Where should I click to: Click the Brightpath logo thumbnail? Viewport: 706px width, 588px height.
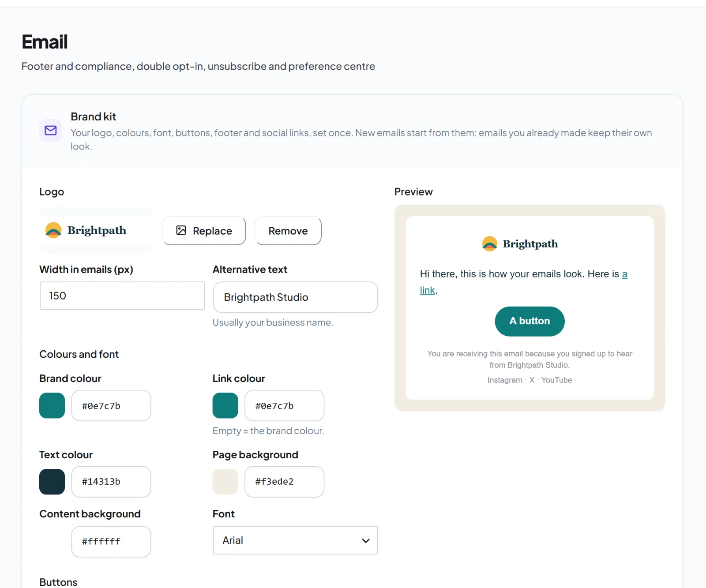click(x=96, y=230)
